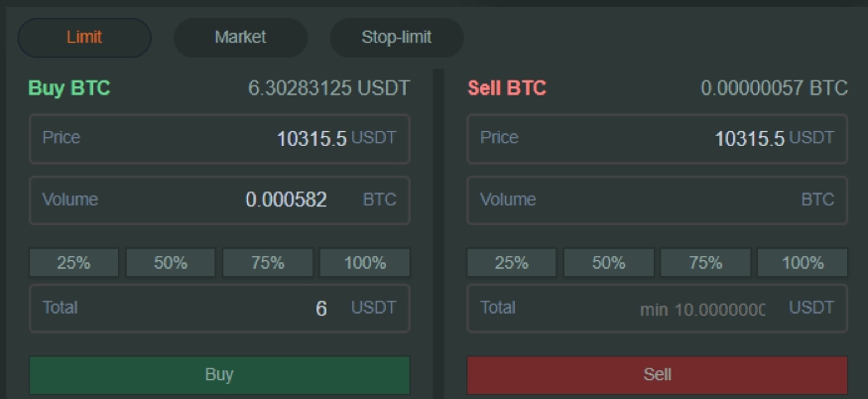
Task: Edit the Buy BTC volume field
Action: (219, 200)
